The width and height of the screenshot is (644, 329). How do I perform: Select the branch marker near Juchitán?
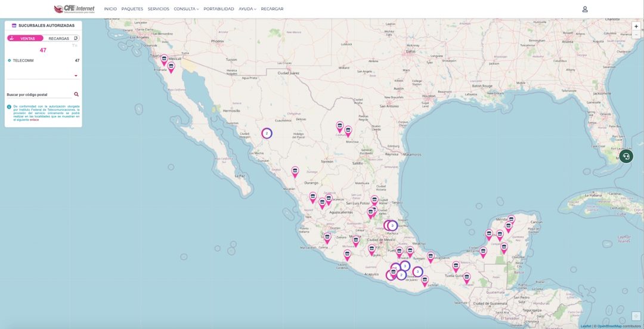pos(425,281)
